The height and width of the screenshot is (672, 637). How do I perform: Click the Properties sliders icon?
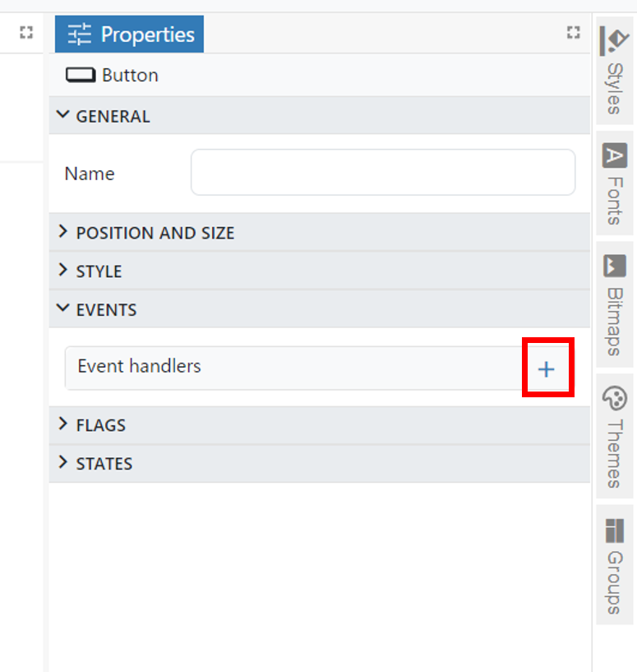pos(80,35)
